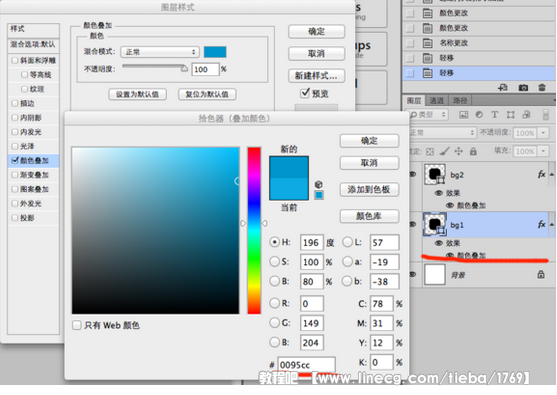
Task: Click 添加到色板 button
Action: pyautogui.click(x=369, y=189)
